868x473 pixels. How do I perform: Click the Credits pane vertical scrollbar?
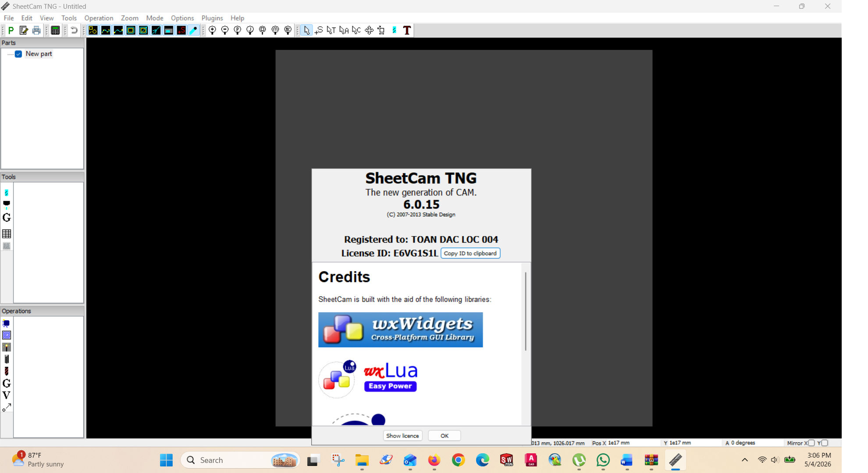pyautogui.click(x=526, y=311)
